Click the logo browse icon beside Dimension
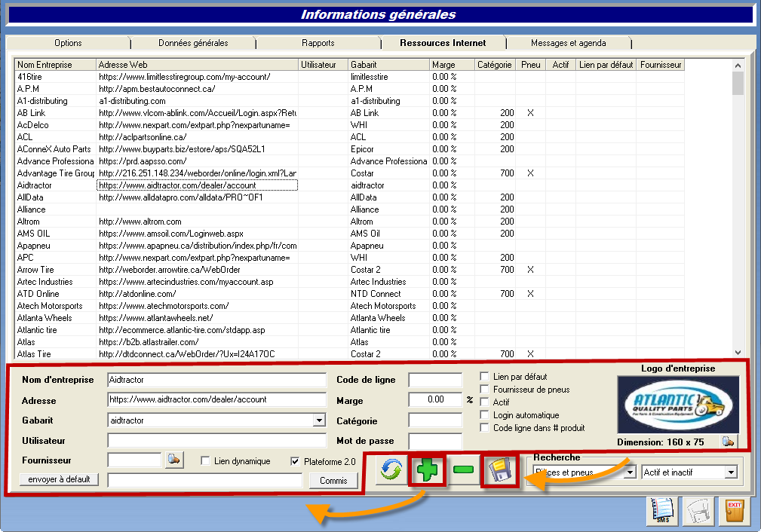Image resolution: width=761 pixels, height=532 pixels. point(728,442)
